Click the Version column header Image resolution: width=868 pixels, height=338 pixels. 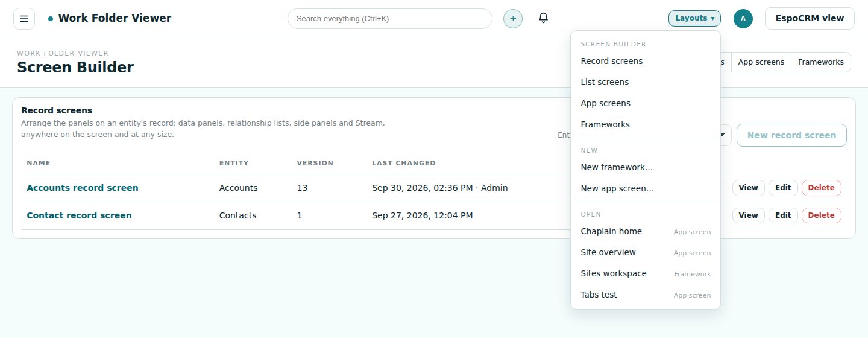tap(315, 163)
